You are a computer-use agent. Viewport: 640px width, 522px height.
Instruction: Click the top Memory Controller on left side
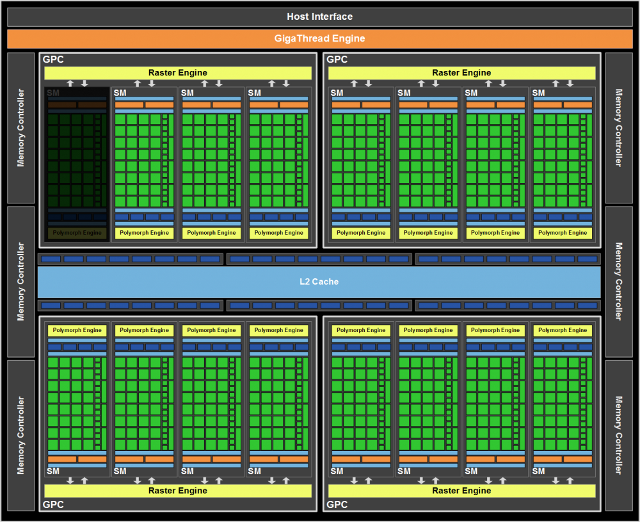[x=20, y=128]
